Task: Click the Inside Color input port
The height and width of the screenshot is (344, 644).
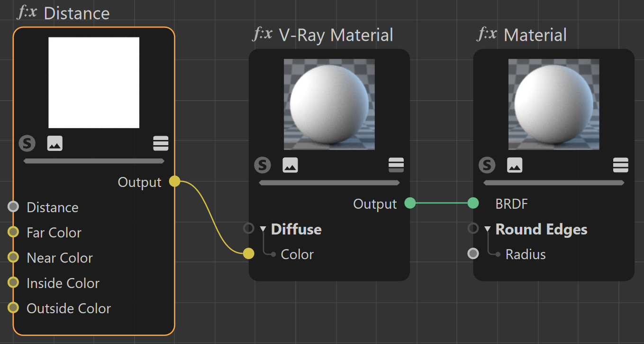Action: click(13, 282)
